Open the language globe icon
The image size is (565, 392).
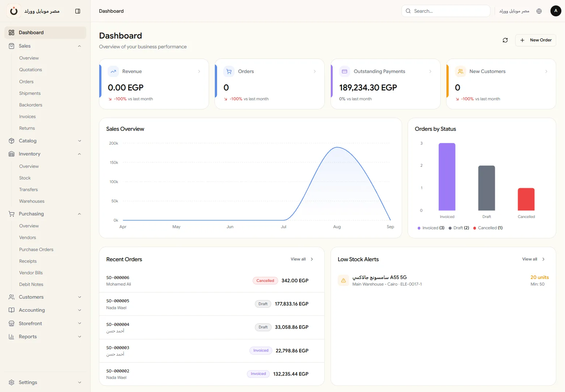[x=539, y=11]
